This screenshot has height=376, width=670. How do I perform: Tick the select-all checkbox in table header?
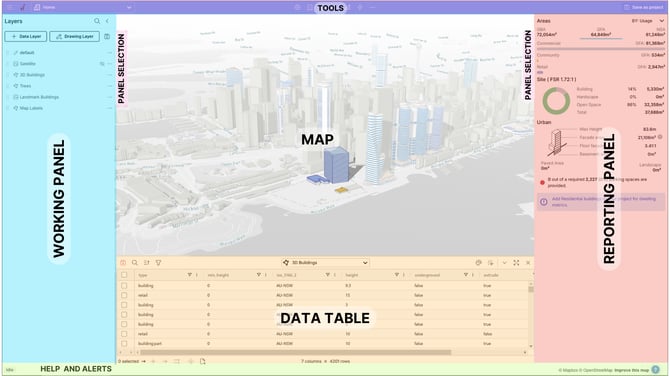point(124,275)
